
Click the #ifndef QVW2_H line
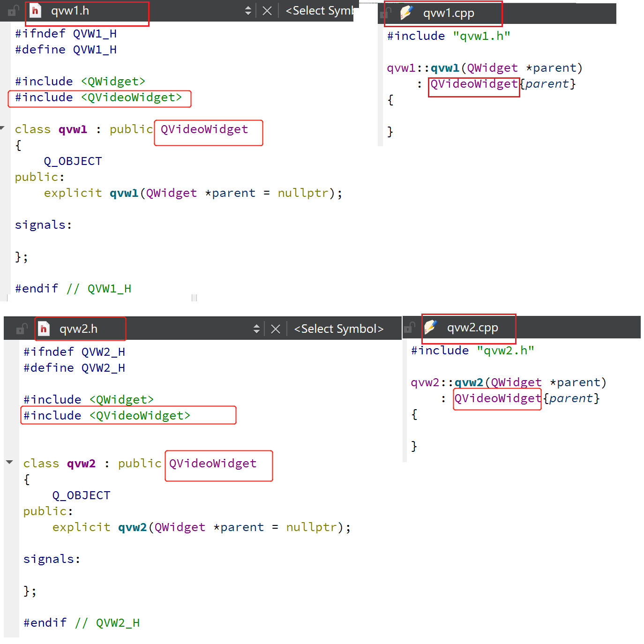pyautogui.click(x=75, y=352)
